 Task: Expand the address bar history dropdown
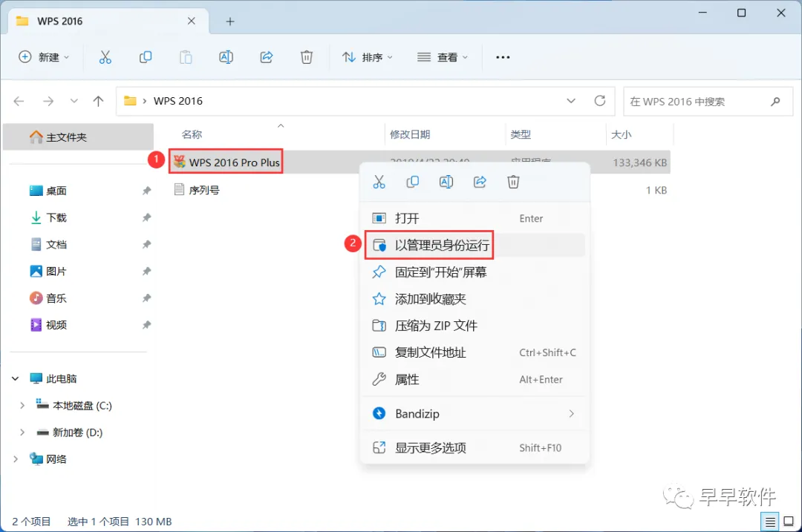[x=571, y=101]
